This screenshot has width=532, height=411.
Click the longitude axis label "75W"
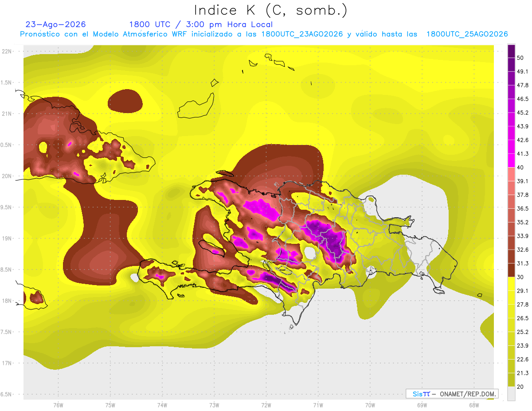(110, 405)
